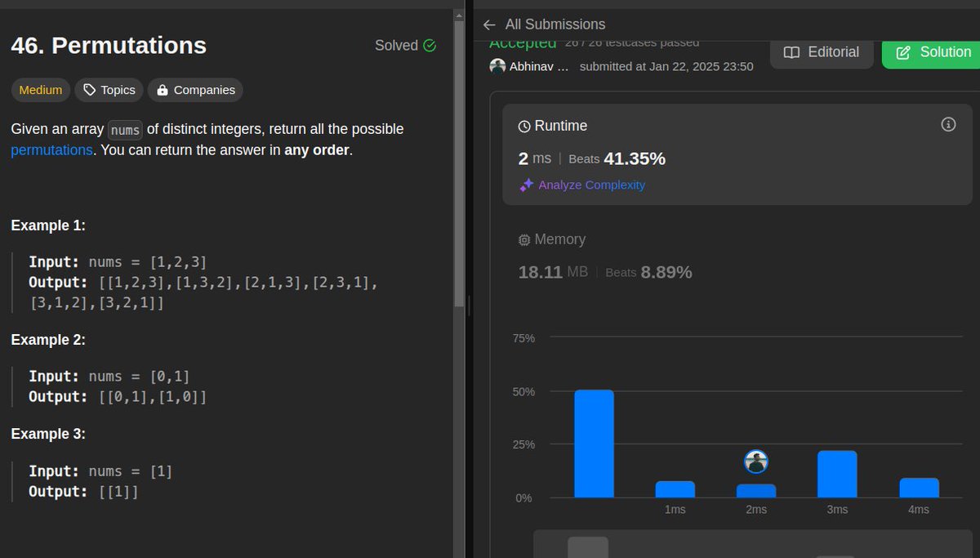
Task: Click Abhinav's profile avatar
Action: [498, 65]
